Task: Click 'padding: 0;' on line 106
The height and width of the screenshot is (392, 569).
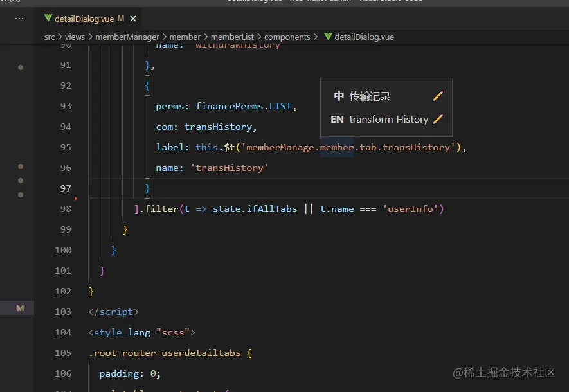Action: tap(130, 373)
